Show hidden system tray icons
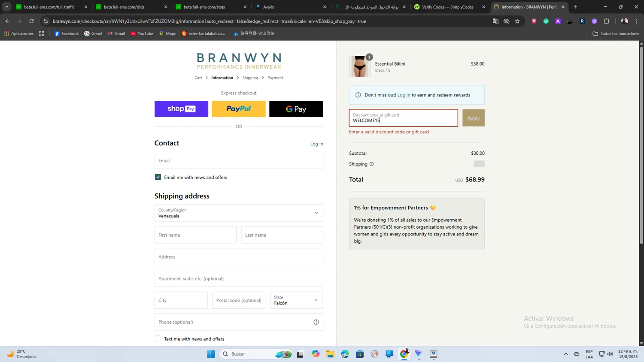Screen dimensions: 644x362 pyautogui.click(x=566, y=354)
